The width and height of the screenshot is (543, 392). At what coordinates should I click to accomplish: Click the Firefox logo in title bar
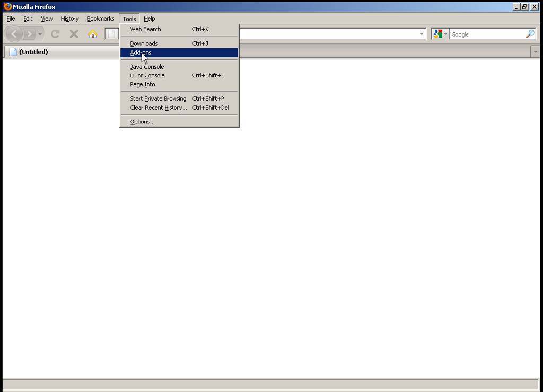tap(7, 6)
